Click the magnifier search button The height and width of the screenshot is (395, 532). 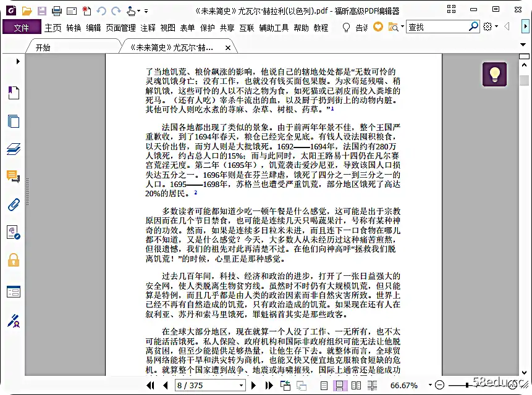(x=473, y=27)
